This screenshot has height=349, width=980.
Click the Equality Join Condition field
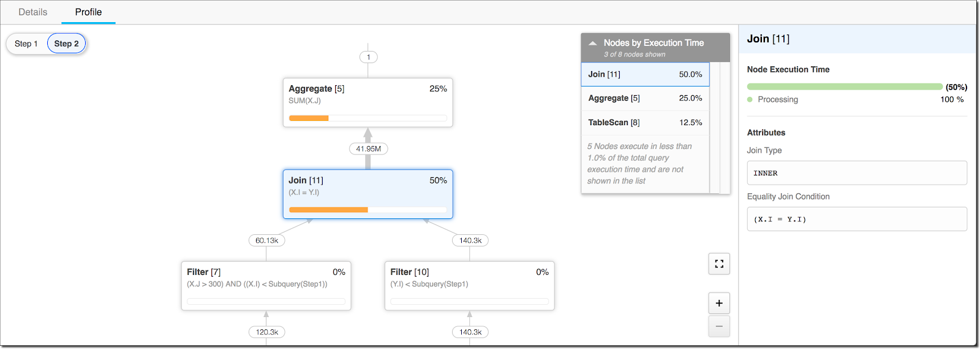[856, 219]
